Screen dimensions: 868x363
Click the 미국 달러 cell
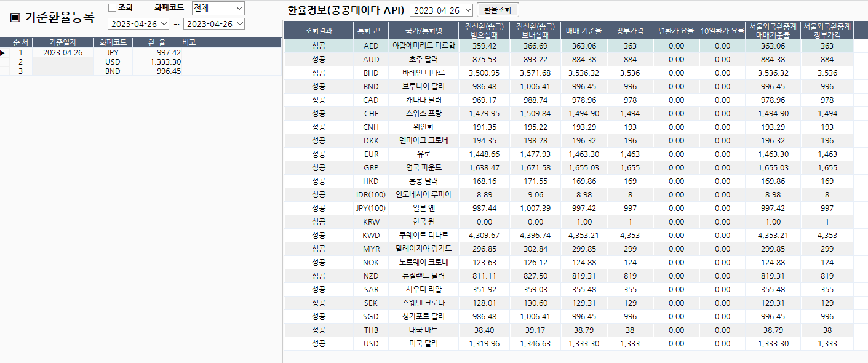(x=423, y=344)
